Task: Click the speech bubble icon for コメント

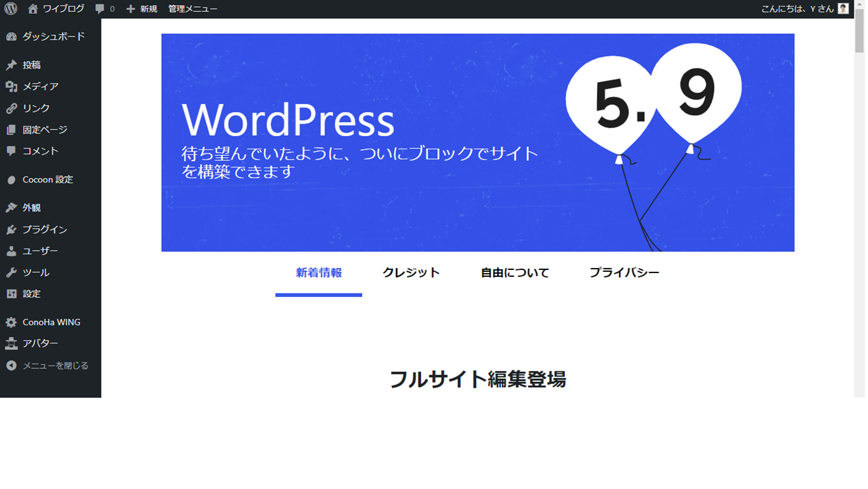Action: coord(11,151)
